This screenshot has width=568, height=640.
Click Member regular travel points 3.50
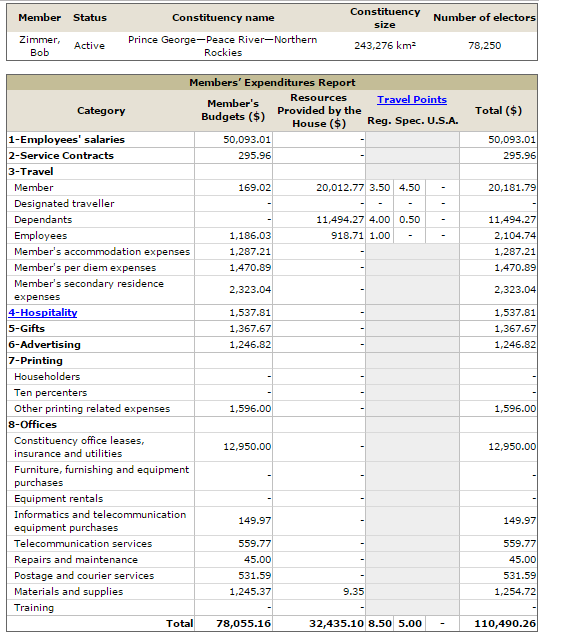(x=379, y=188)
